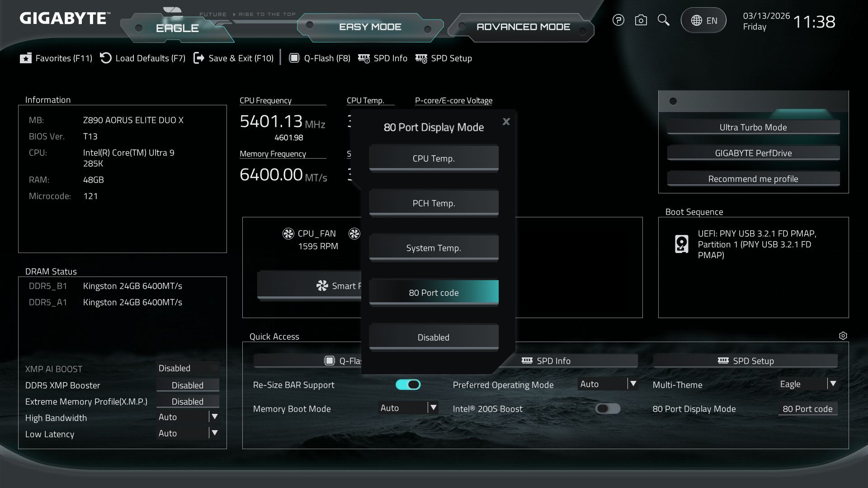This screenshot has width=868, height=488.
Task: Expand Preferred Operating Mode dropdown
Action: coord(633,384)
